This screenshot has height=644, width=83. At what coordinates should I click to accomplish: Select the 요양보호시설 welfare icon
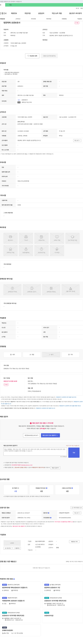[x=41, y=250]
